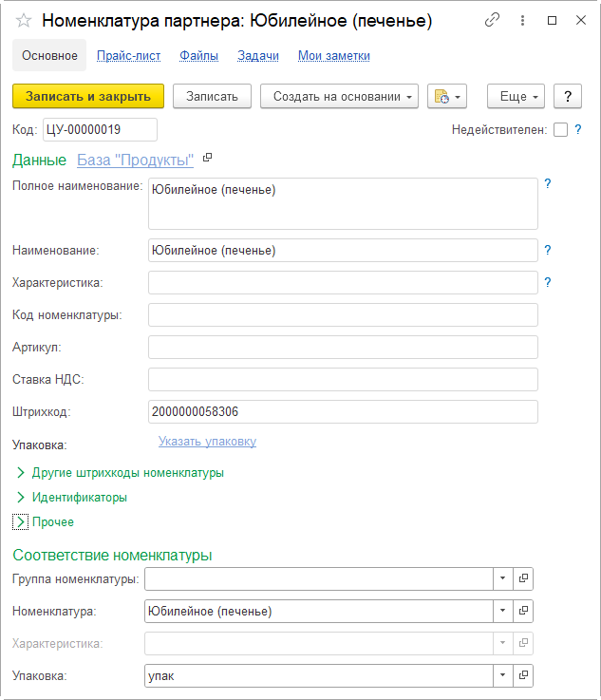Viewport: 601px width, 700px height.
Task: Focus the Наименование field
Action: pyautogui.click(x=343, y=251)
